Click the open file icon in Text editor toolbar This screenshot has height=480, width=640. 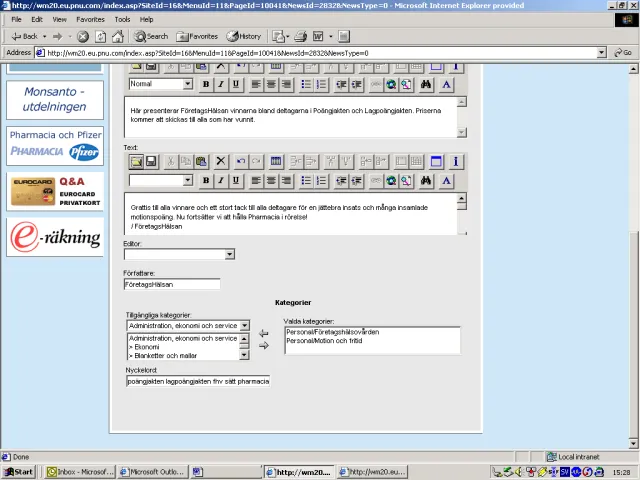pos(136,161)
